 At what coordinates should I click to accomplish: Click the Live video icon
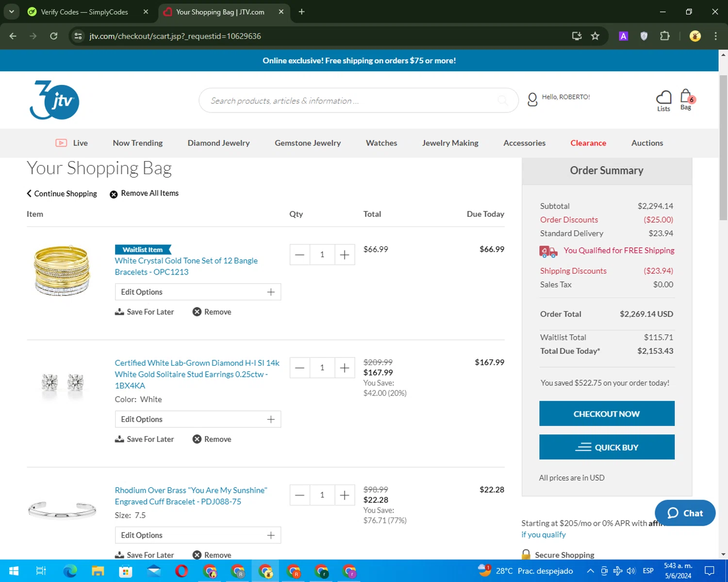pyautogui.click(x=61, y=143)
